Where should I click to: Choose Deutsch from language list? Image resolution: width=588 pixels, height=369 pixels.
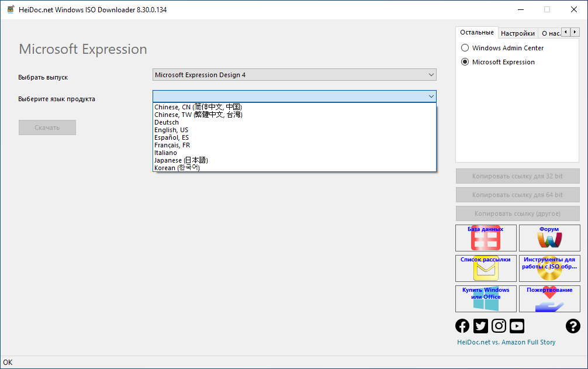pyautogui.click(x=295, y=122)
